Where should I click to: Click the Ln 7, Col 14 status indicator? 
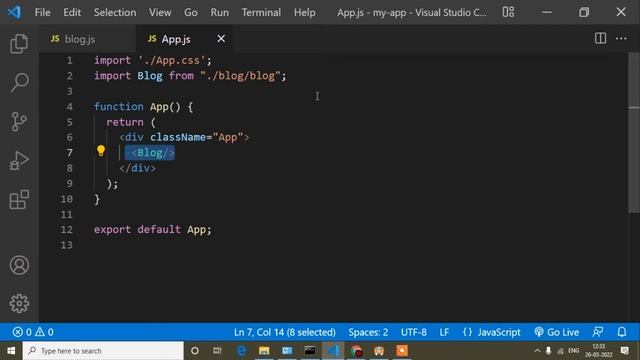284,332
